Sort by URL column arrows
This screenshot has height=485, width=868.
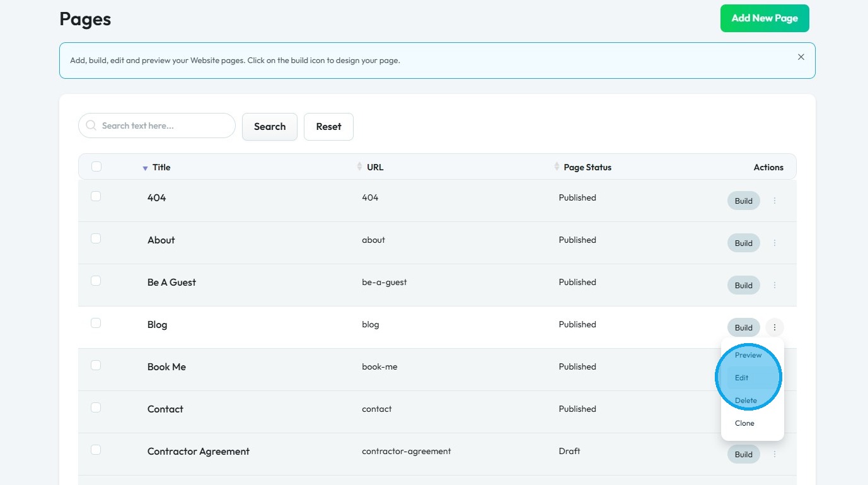coord(359,167)
